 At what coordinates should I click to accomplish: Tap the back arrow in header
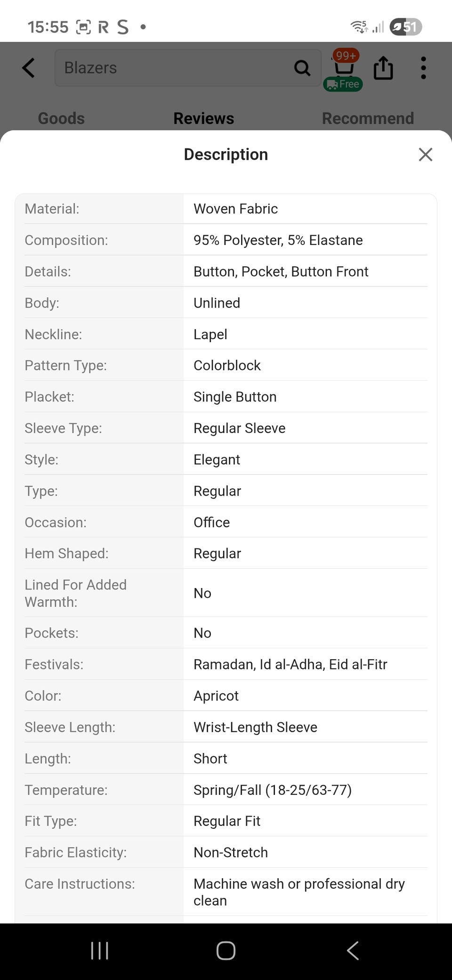pos(29,68)
